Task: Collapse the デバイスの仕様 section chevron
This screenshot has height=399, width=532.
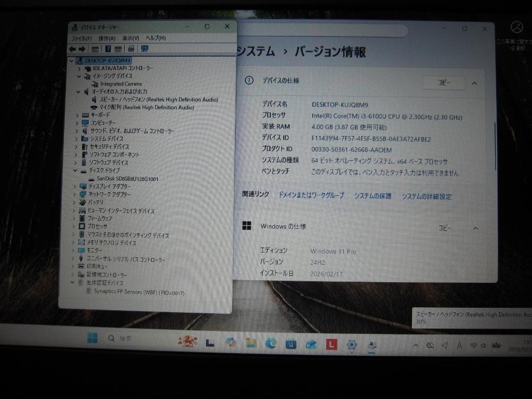Action: click(474, 83)
